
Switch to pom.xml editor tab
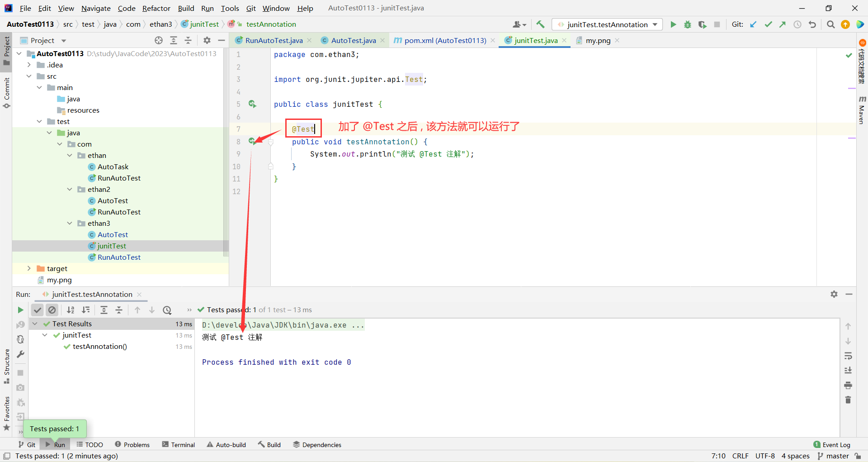pyautogui.click(x=445, y=40)
